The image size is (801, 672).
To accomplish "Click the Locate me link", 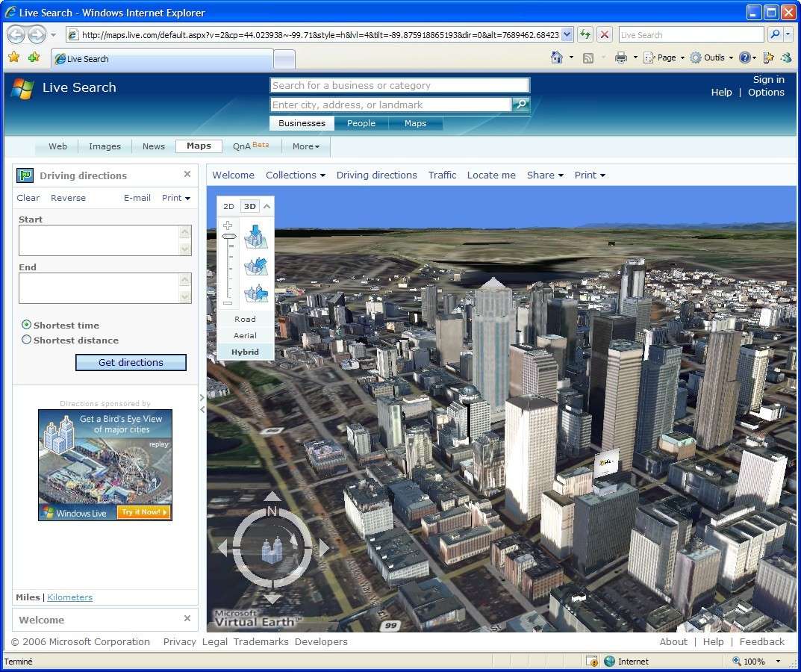I will point(491,175).
